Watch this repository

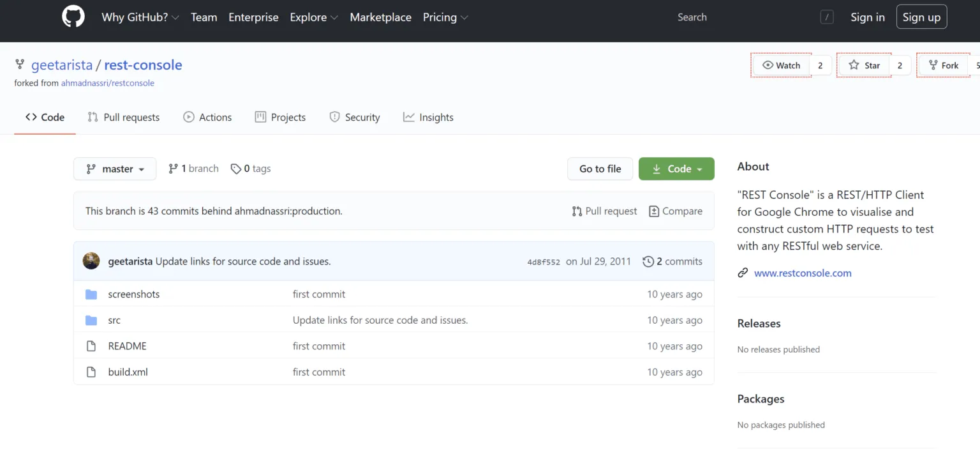pos(782,65)
